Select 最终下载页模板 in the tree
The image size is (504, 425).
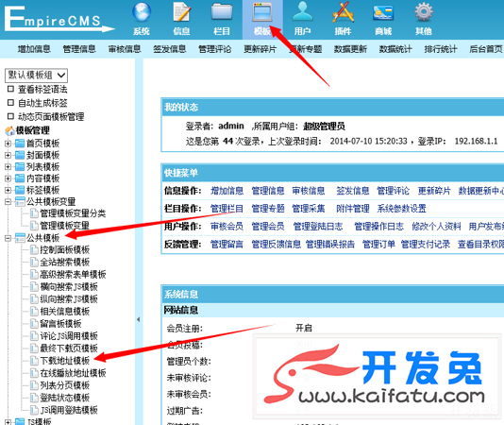(x=69, y=348)
